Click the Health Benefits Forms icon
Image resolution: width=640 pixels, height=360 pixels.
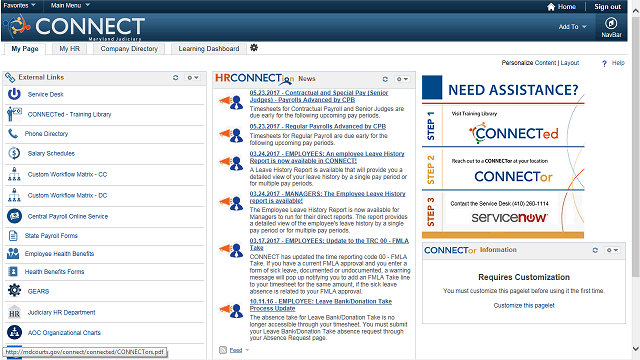click(x=13, y=271)
